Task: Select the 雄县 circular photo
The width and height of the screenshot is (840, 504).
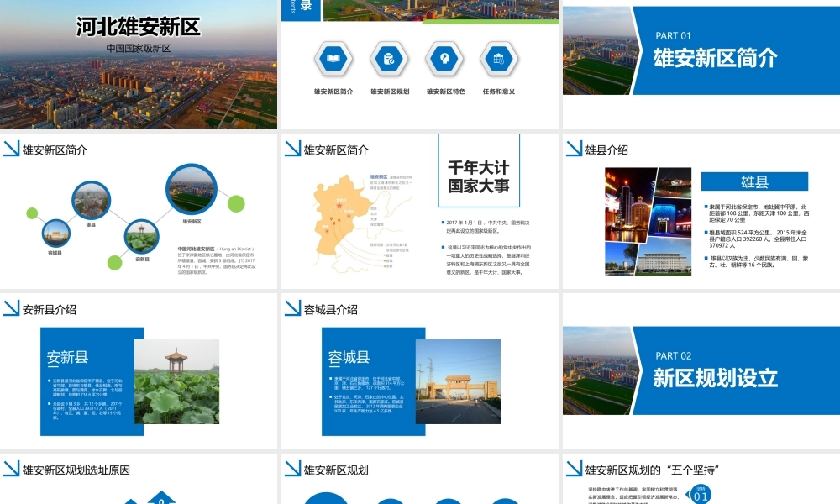Action: (91, 200)
